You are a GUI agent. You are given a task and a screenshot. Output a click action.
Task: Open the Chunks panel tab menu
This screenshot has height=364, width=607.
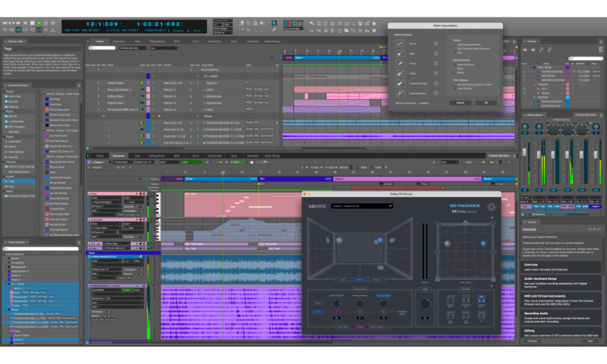pos(601,41)
